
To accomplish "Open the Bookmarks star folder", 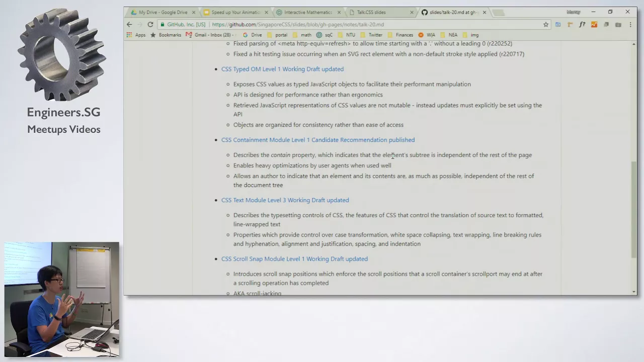I will [166, 35].
